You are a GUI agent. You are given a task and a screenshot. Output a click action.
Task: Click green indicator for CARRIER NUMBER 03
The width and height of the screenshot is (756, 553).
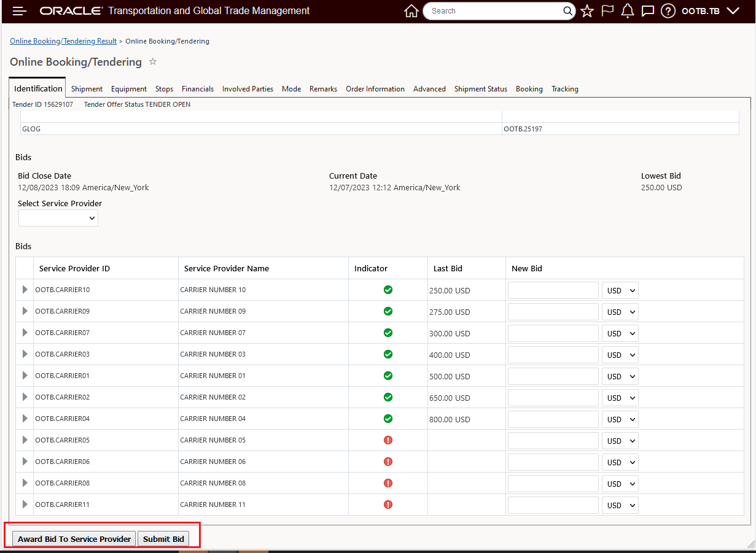pos(388,354)
